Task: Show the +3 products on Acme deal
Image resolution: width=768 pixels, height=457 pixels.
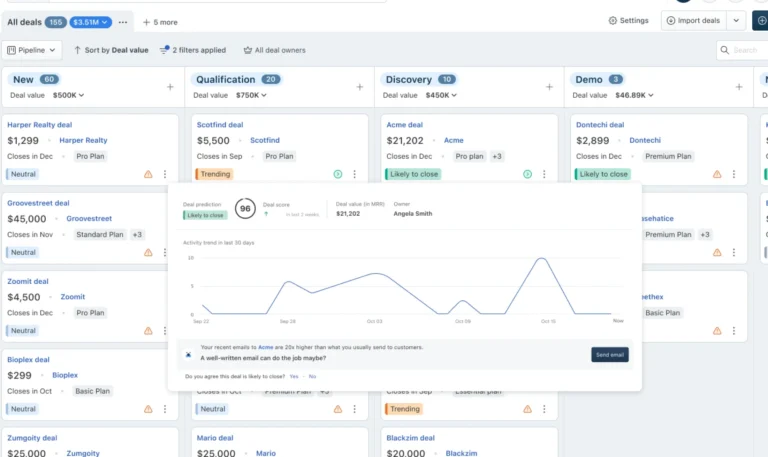Action: (497, 156)
